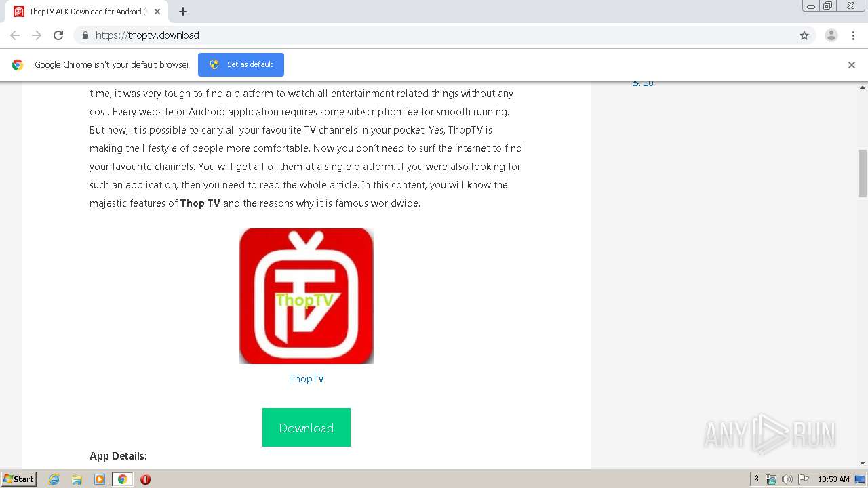Open a new tab with plus button
This screenshot has width=868, height=488.
[183, 12]
